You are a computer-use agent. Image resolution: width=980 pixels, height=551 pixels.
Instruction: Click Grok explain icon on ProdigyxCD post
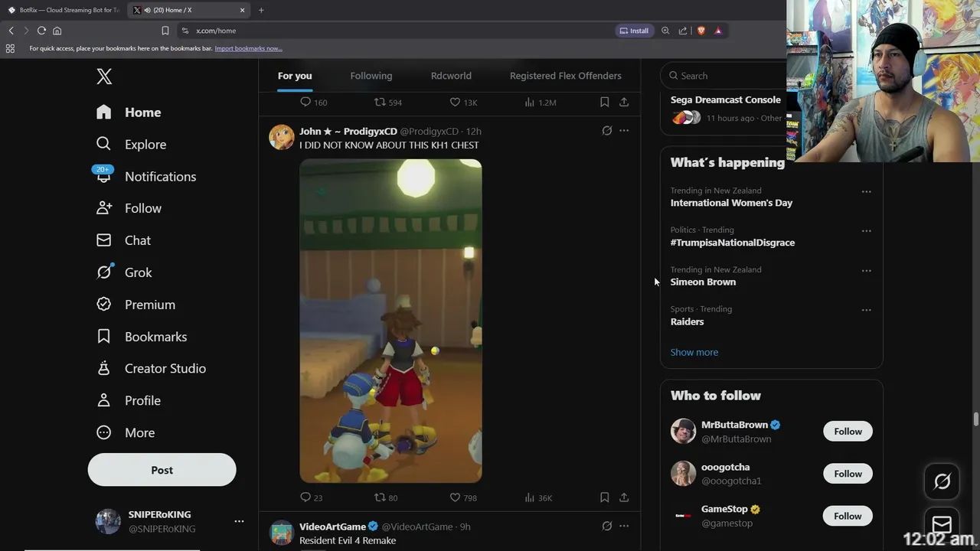click(x=606, y=131)
